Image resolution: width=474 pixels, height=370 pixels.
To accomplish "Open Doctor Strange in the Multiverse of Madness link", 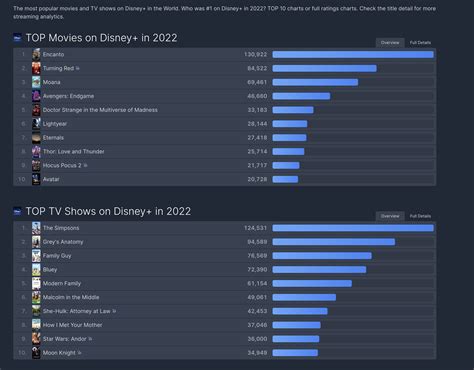I will click(100, 110).
